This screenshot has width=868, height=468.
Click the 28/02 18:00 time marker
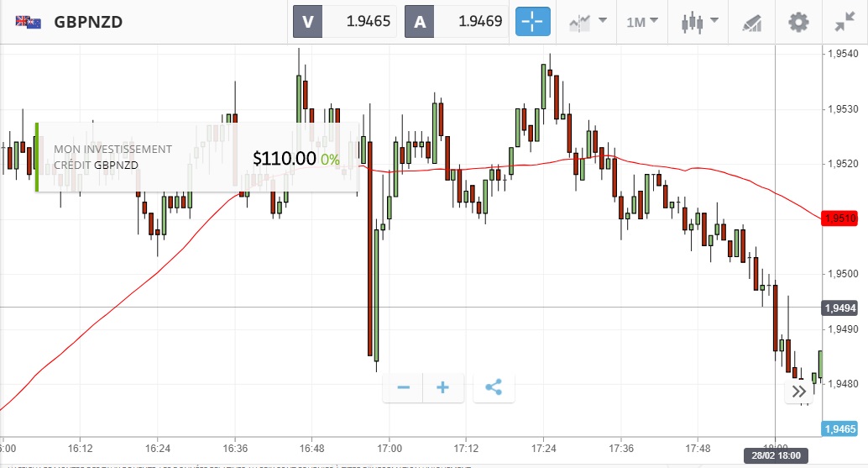(x=775, y=456)
